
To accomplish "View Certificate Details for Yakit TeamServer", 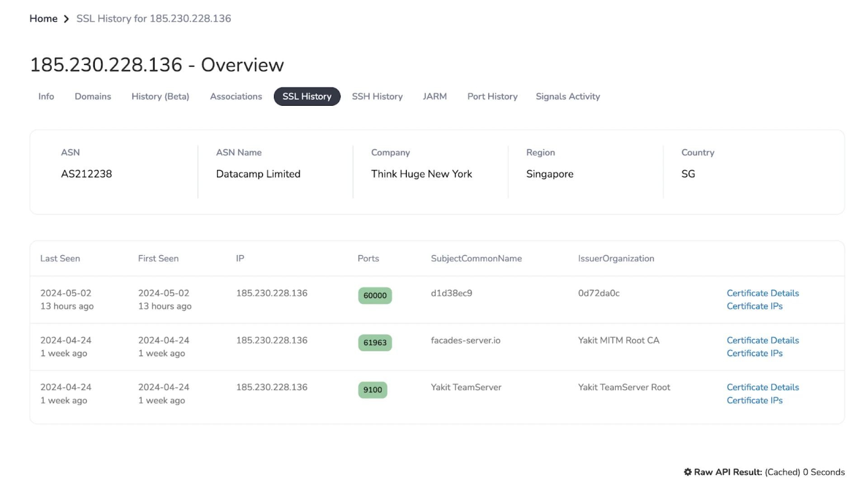I will [x=763, y=387].
